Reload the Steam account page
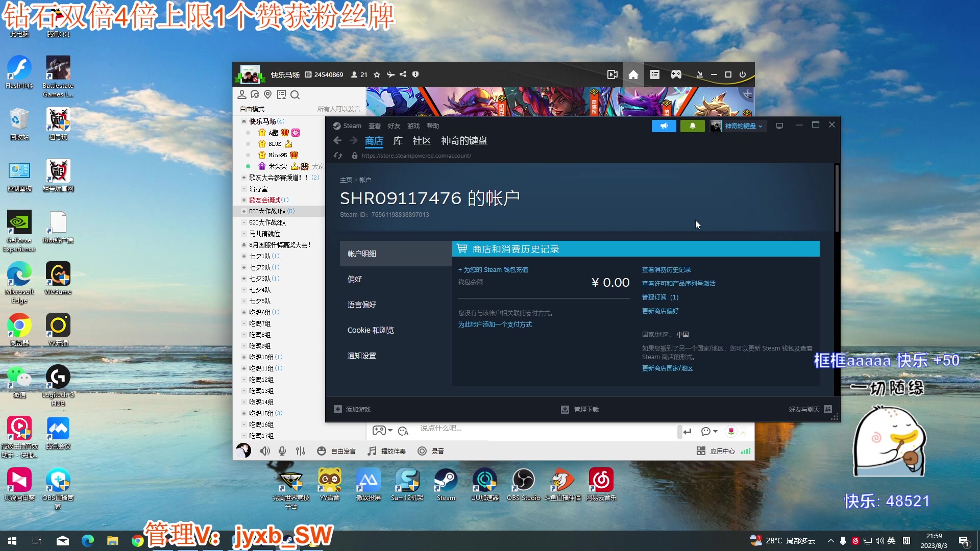The image size is (980, 551). [337, 156]
